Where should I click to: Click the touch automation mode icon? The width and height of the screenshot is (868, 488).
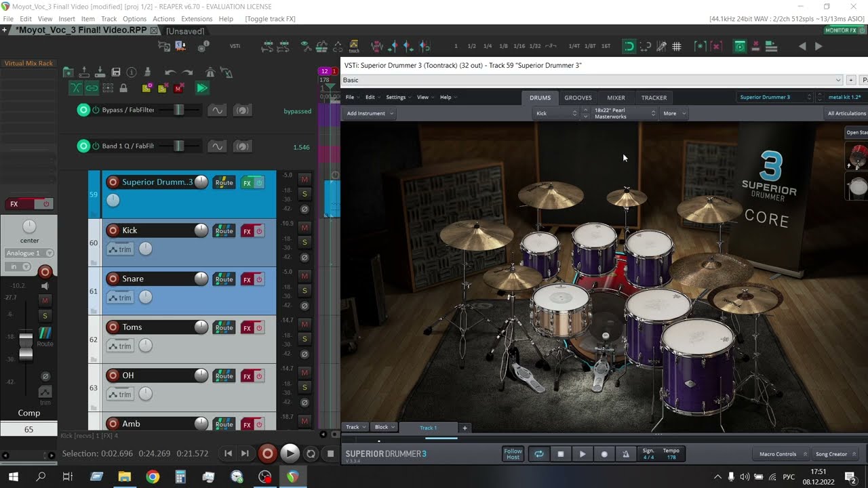click(354, 46)
